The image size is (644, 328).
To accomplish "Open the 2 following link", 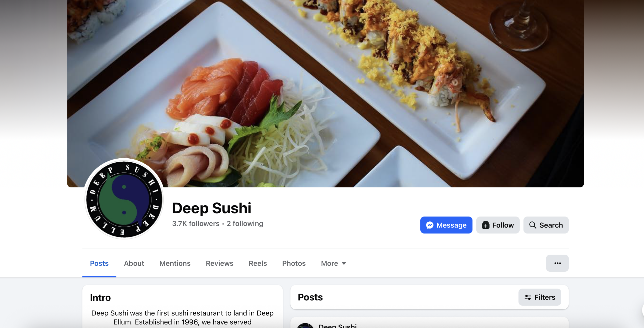I will (x=245, y=223).
